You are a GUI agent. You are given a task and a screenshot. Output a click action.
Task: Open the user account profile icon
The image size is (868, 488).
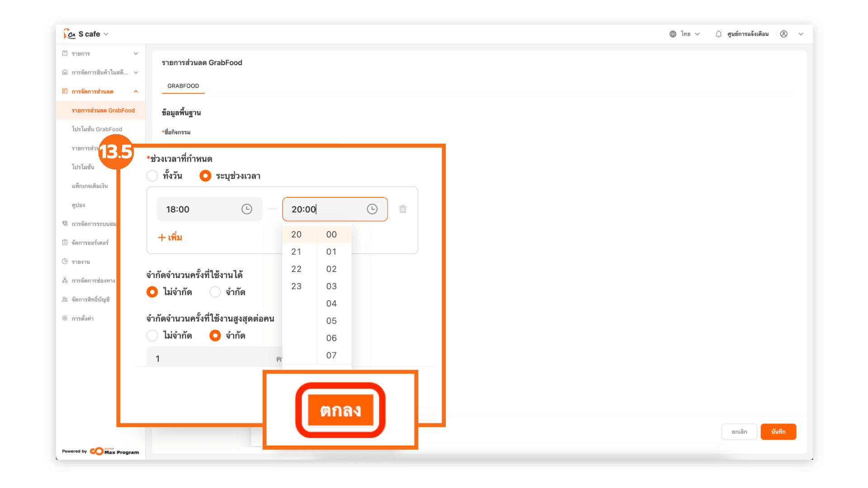[x=784, y=34]
